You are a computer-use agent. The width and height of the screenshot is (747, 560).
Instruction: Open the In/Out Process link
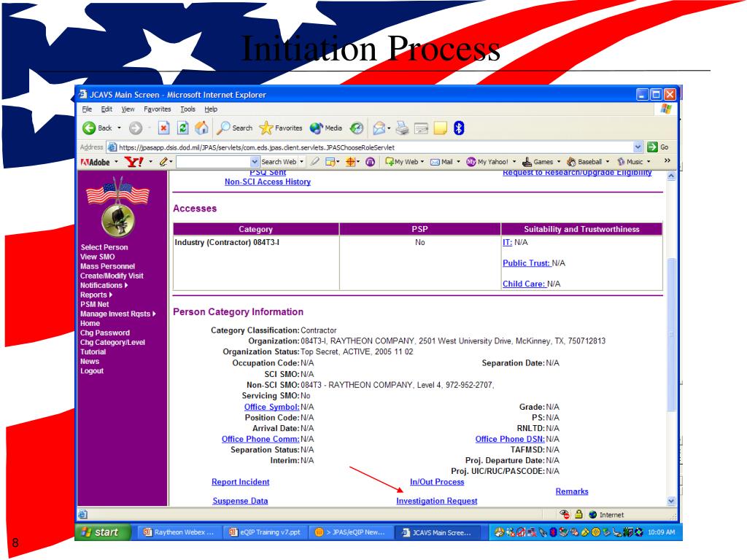[x=437, y=482]
